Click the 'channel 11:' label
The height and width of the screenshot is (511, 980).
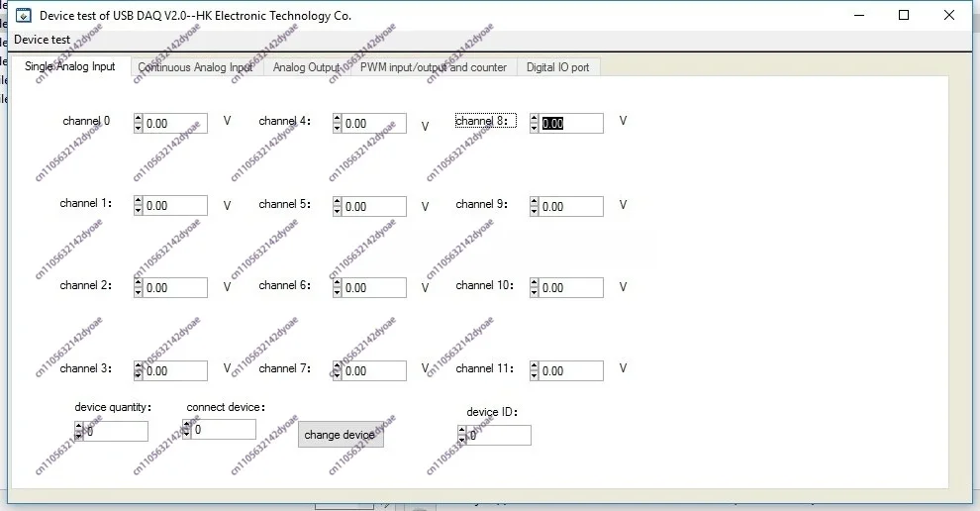click(x=484, y=368)
